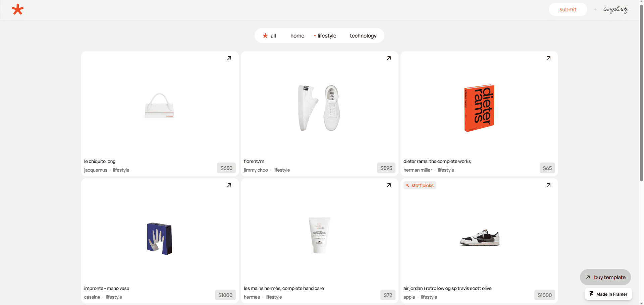644x305 pixels.
Task: Select the technology filter tab
Action: [363, 36]
